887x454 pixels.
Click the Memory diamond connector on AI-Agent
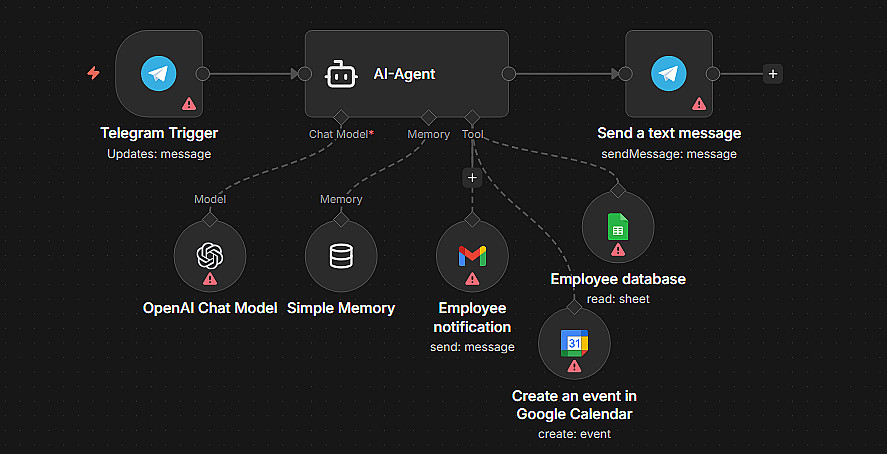pyautogui.click(x=428, y=118)
